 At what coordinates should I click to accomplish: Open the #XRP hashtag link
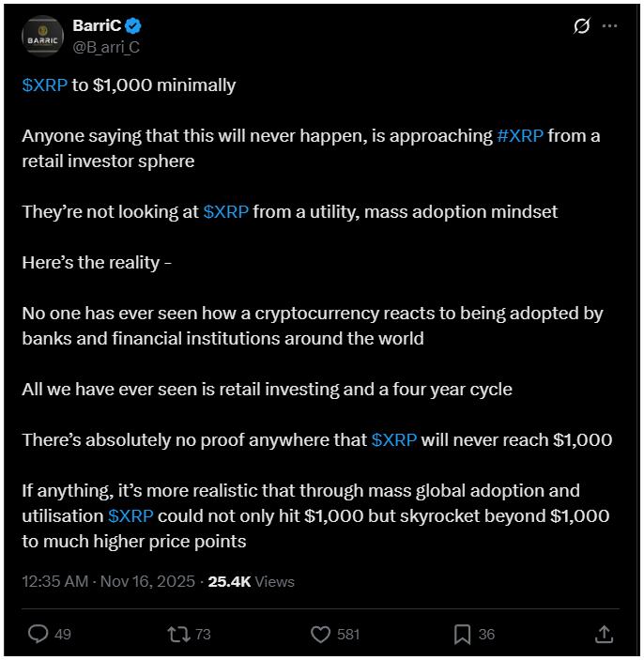pos(519,135)
